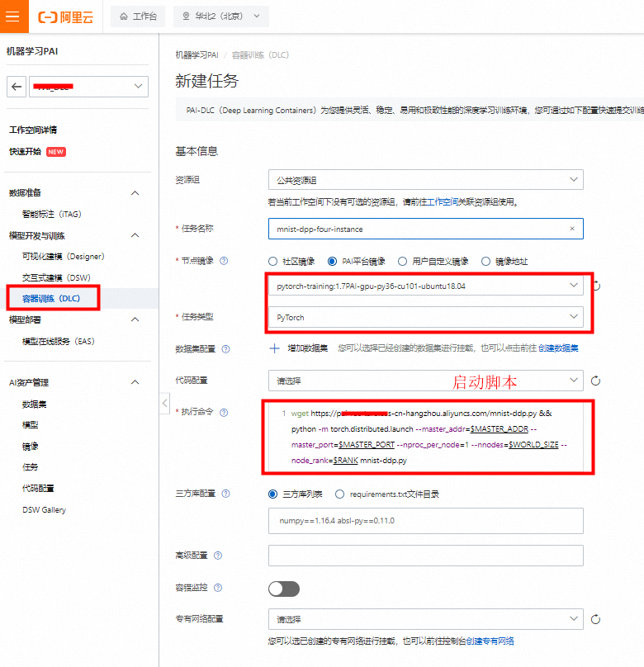Focus the 高级配置 input field
This screenshot has height=667, width=644.
[425, 556]
